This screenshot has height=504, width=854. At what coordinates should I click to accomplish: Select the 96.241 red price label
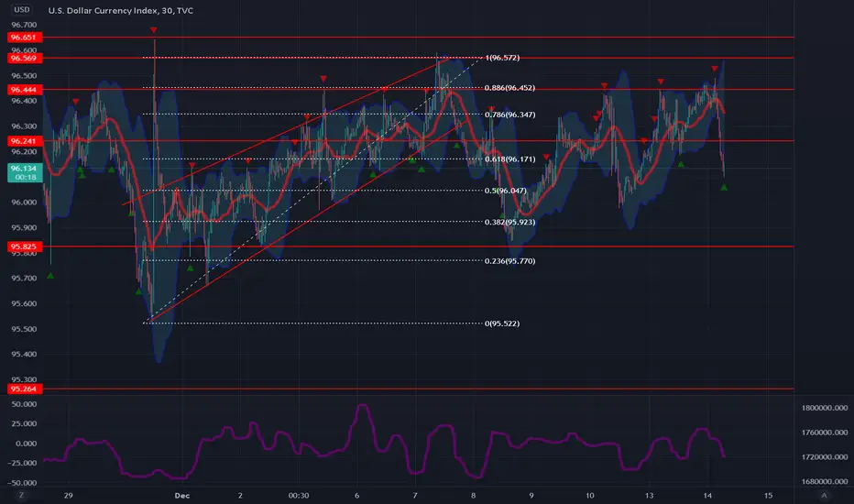[25, 141]
